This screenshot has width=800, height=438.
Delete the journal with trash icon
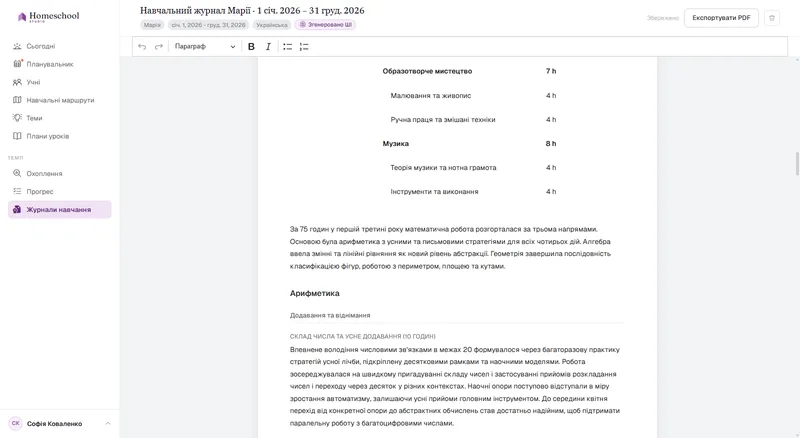tap(771, 18)
